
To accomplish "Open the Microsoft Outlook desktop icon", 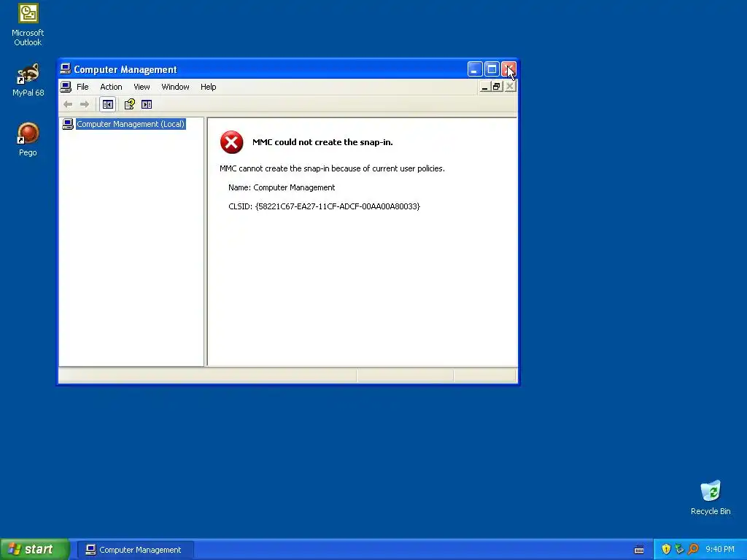I will pyautogui.click(x=28, y=25).
